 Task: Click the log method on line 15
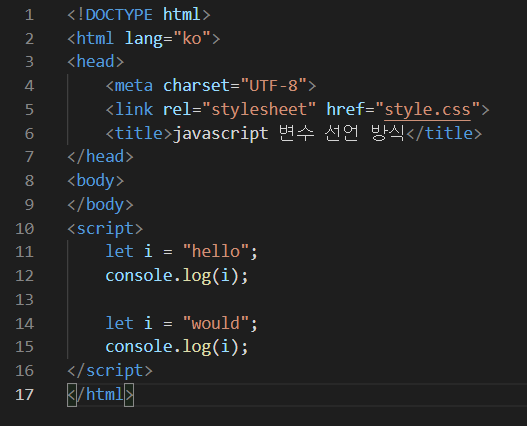(197, 347)
